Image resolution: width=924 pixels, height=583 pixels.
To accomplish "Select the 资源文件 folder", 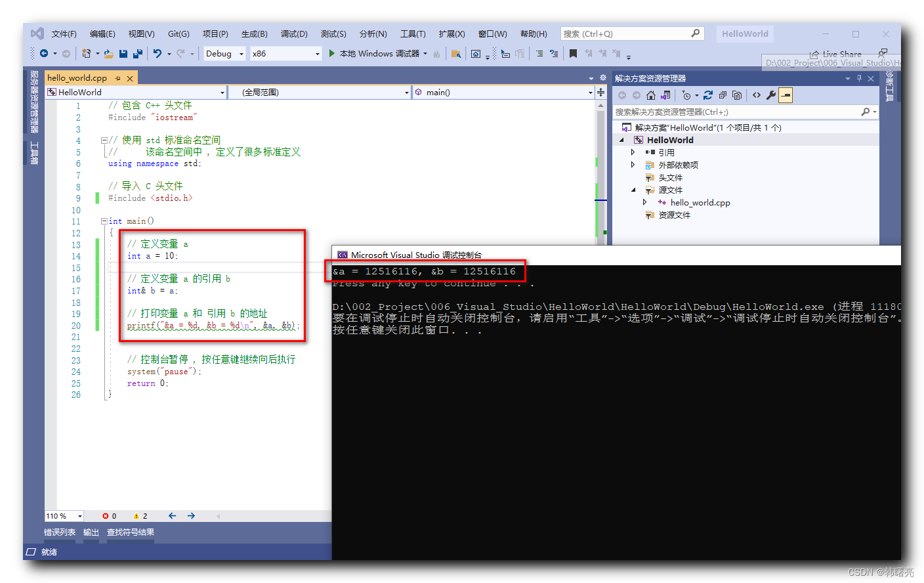I will pyautogui.click(x=674, y=215).
